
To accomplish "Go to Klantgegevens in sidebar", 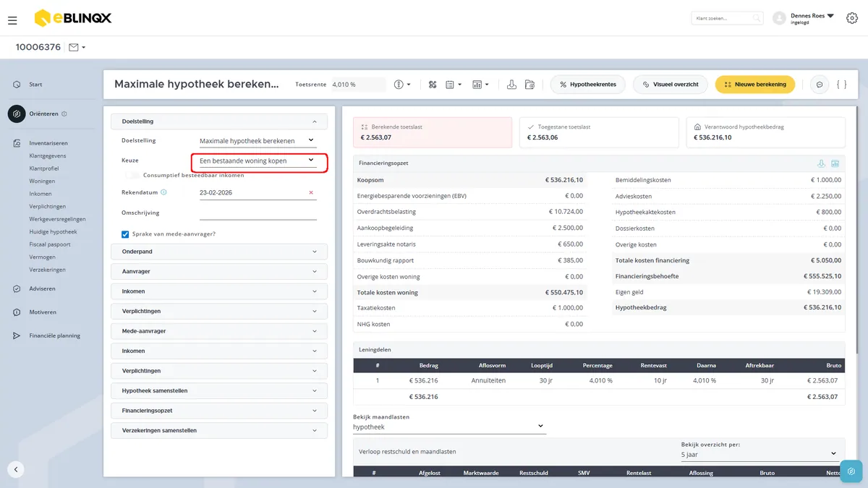I will click(x=48, y=155).
